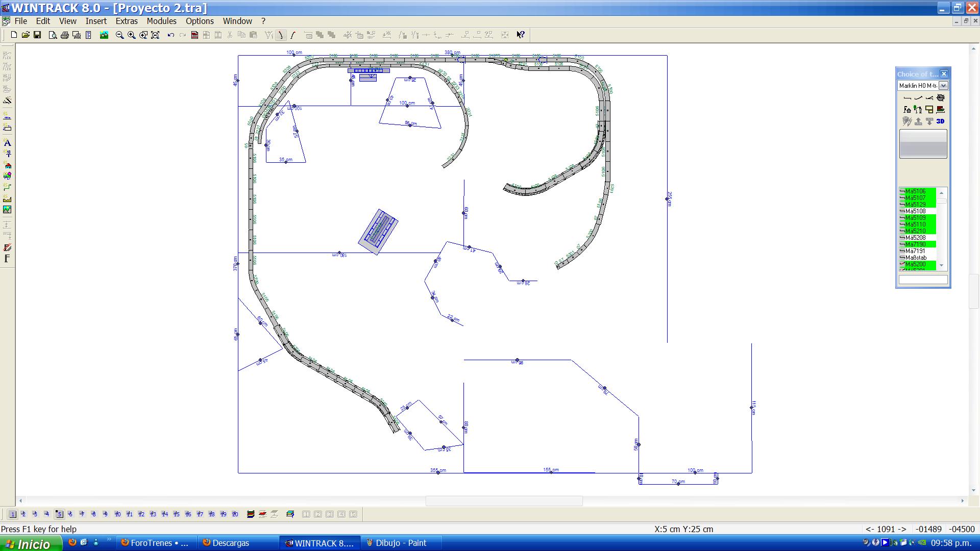Click the zoom-to-fit magnifier icon

click(x=155, y=35)
